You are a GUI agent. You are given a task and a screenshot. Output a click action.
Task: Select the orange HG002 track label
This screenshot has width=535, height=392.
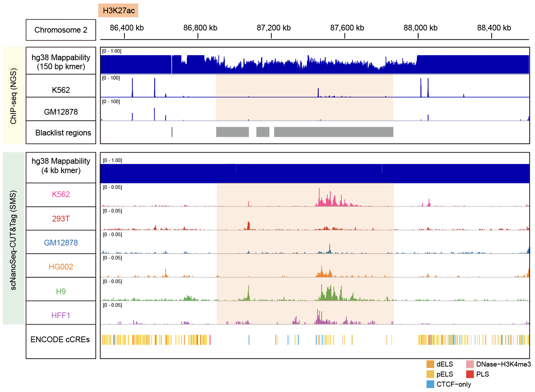(61, 267)
